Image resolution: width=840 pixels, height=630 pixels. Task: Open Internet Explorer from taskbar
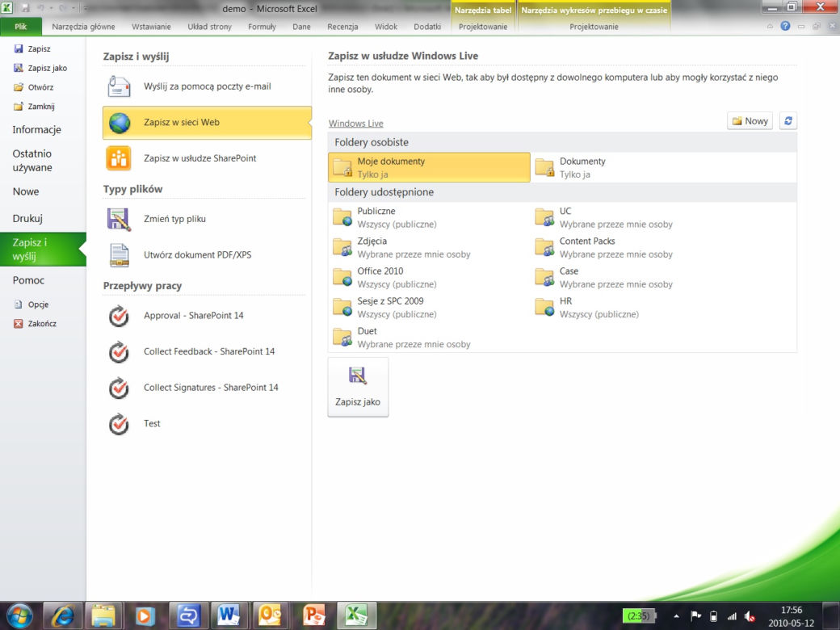coord(63,615)
